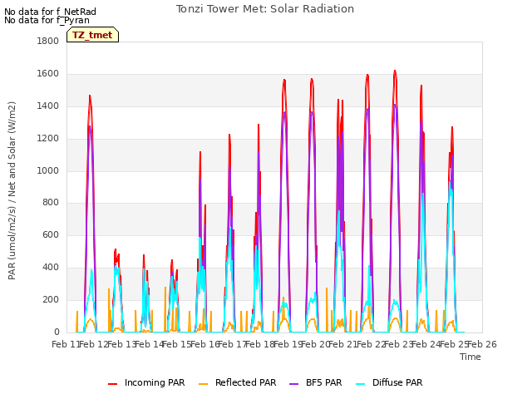Click the 0 y-axis tick label
Viewport: 532px width, 399px height.
[x=57, y=332]
